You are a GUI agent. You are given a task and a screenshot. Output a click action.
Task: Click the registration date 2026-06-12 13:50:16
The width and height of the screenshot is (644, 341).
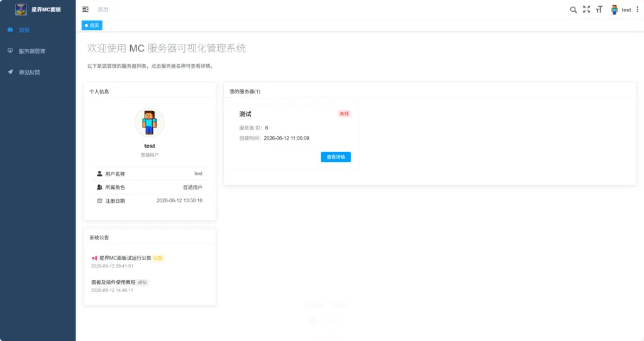(179, 201)
